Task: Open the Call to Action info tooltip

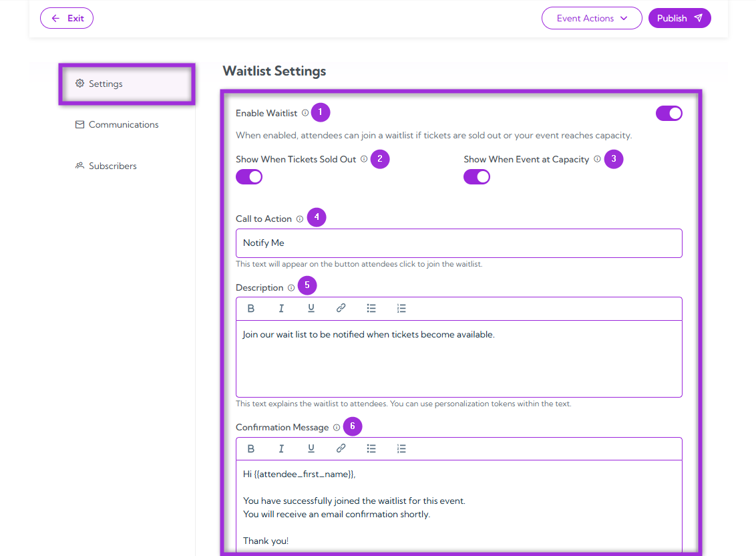Action: 301,217
